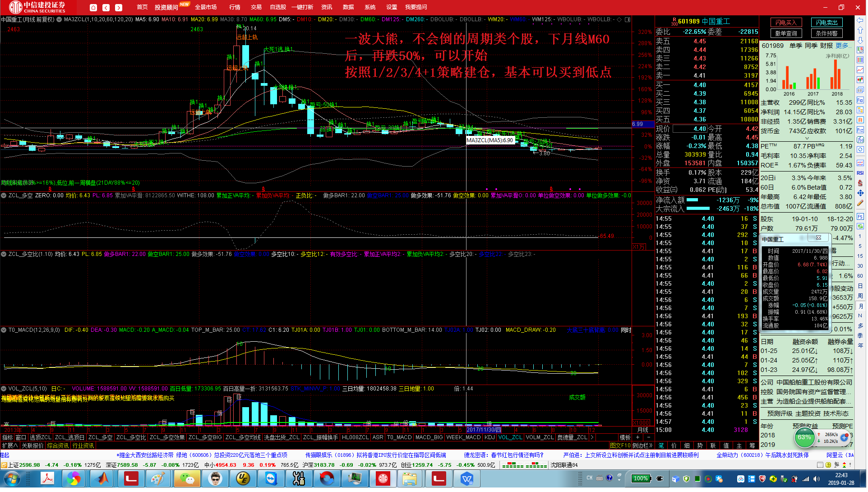
Task: Go back using the left arrow button
Action: click(x=106, y=7)
